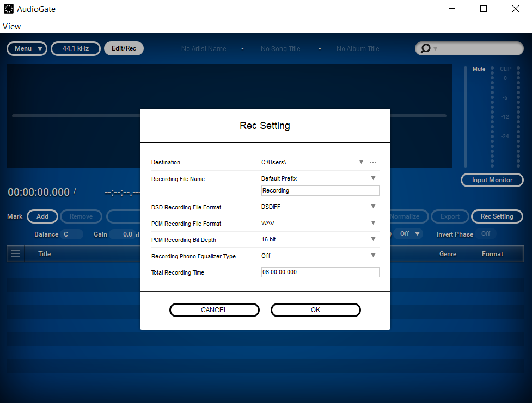Open the DSD Recording File Format dropdown
532x403 pixels.
[373, 207]
